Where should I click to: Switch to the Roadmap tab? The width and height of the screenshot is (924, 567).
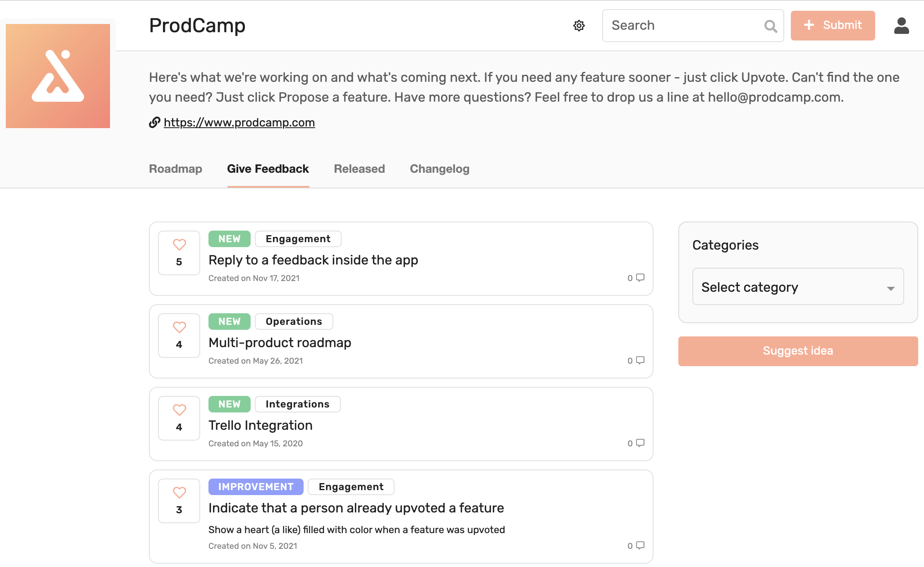coord(175,169)
